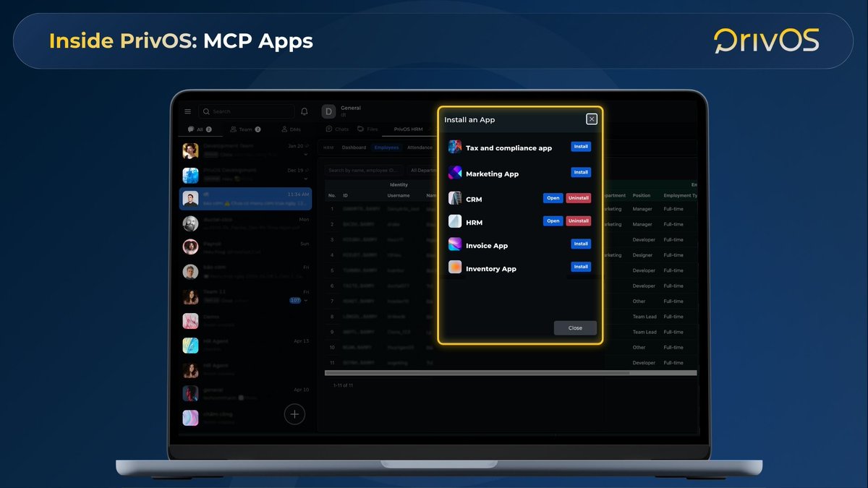Viewport: 868px width, 488px height.
Task: Click the Payroll chat avatar
Action: click(x=190, y=247)
